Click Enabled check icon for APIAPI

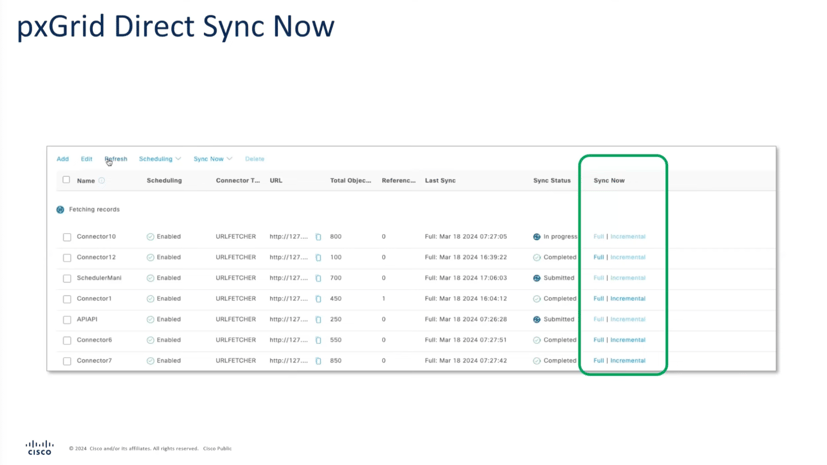coord(150,319)
